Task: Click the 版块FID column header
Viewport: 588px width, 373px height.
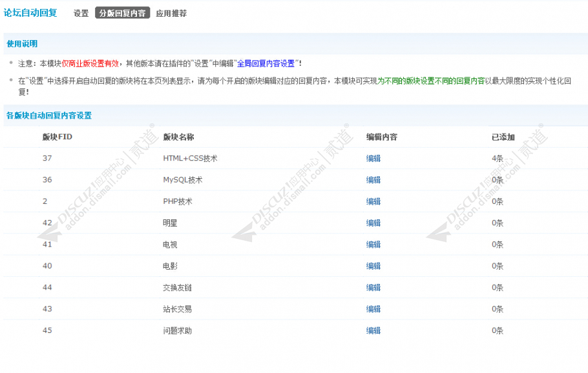Action: [58, 137]
